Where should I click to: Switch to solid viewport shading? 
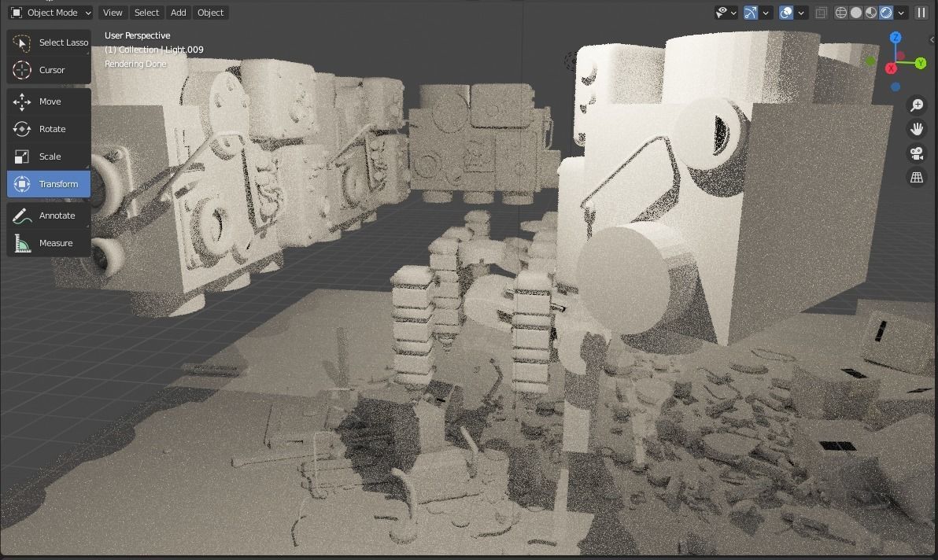point(856,13)
